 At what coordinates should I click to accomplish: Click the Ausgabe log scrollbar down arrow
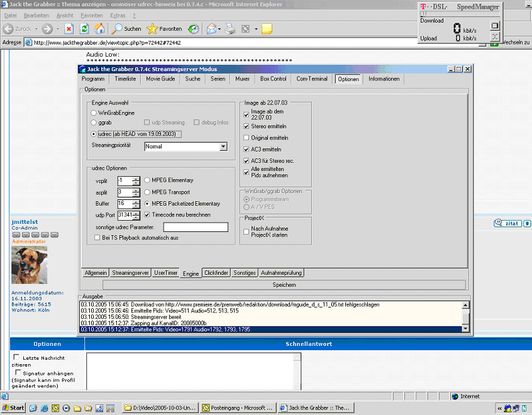pos(466,328)
